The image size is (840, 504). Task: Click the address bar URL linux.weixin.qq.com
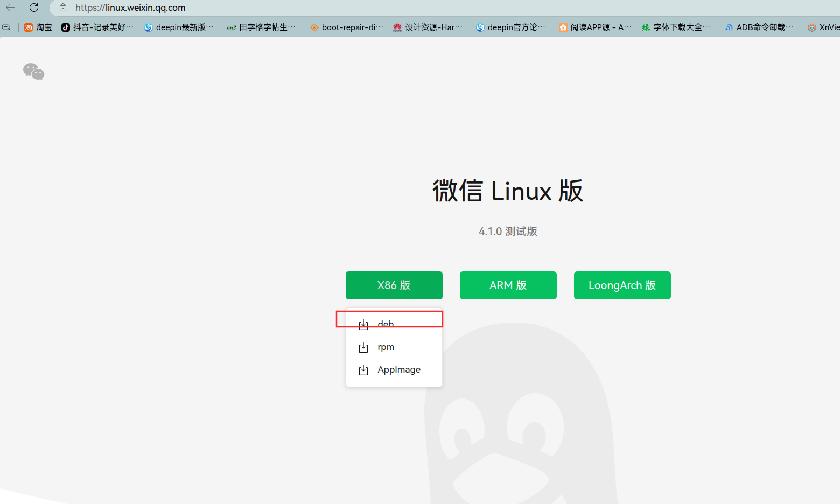coord(130,8)
